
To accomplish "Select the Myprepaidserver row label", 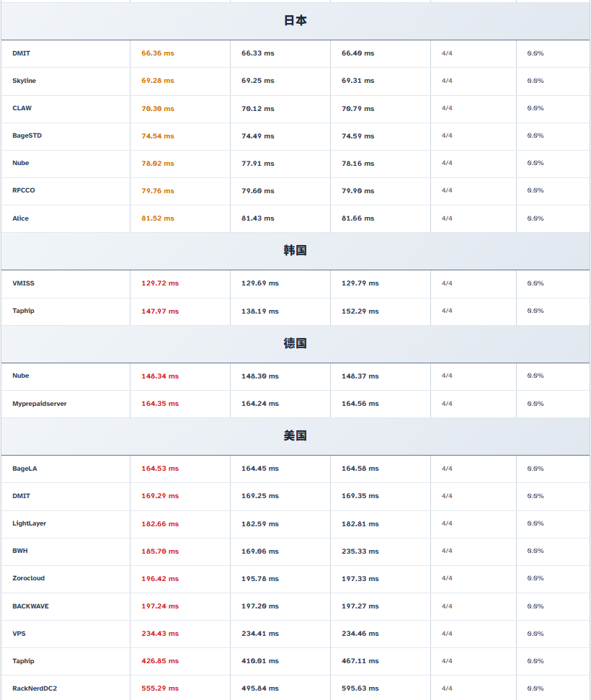I will pos(39,404).
